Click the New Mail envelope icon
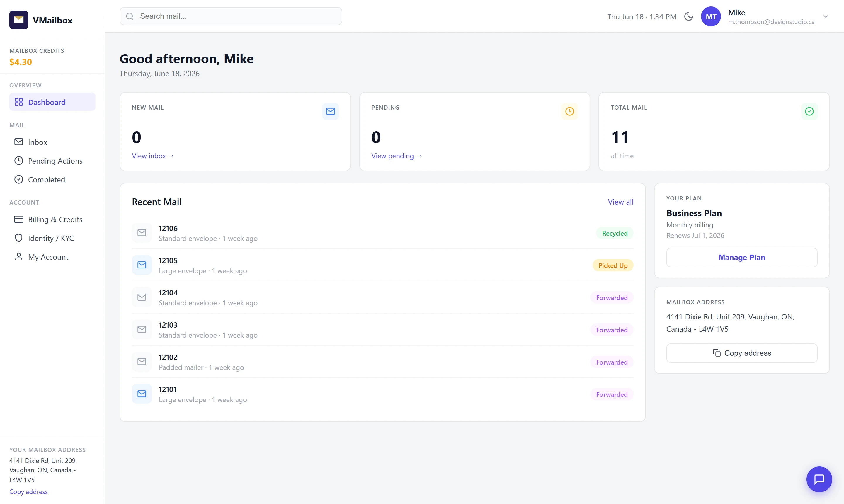844x504 pixels. click(x=331, y=111)
